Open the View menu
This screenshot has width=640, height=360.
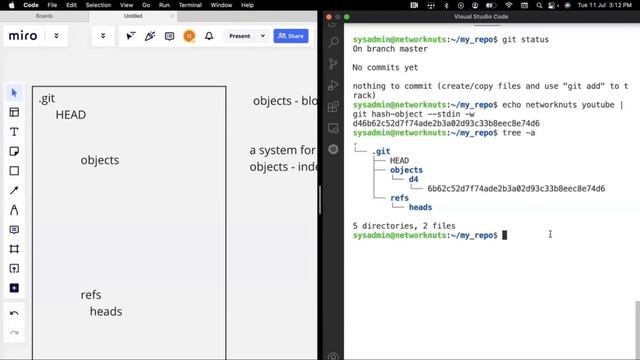[127, 5]
